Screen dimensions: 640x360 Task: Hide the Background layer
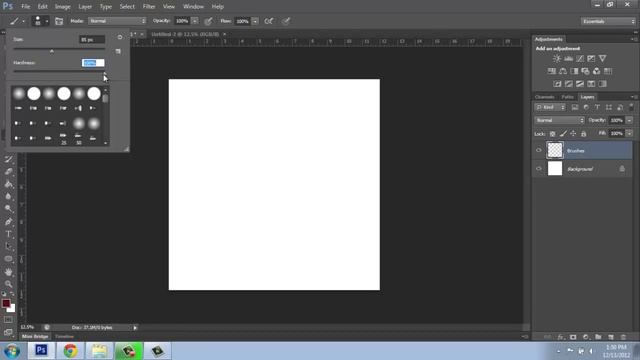pos(538,169)
